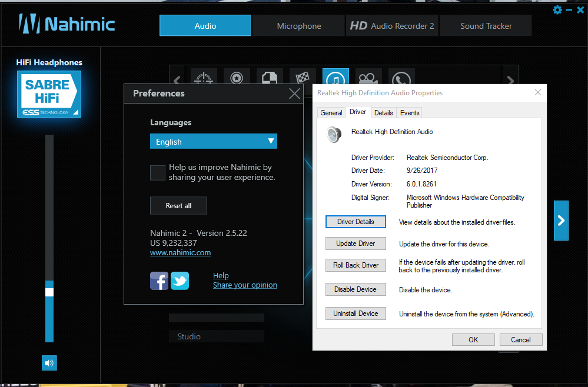Screen dimensions: 588x387
Task: Click the Roll Back Driver button
Action: coord(356,265)
